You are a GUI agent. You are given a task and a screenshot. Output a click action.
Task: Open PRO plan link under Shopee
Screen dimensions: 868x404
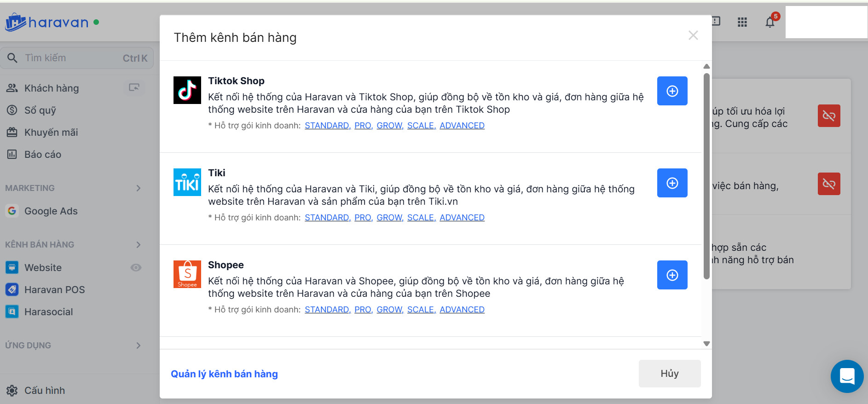[364, 310]
